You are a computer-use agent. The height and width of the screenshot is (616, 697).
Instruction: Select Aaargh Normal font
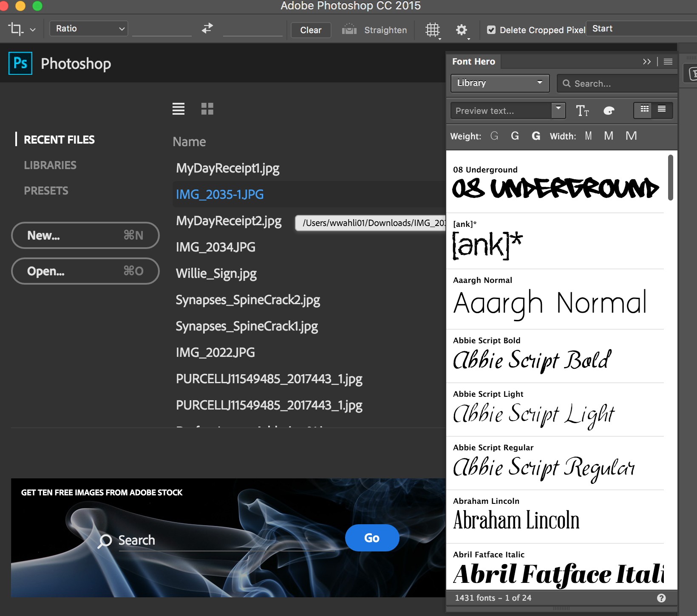[x=555, y=300]
